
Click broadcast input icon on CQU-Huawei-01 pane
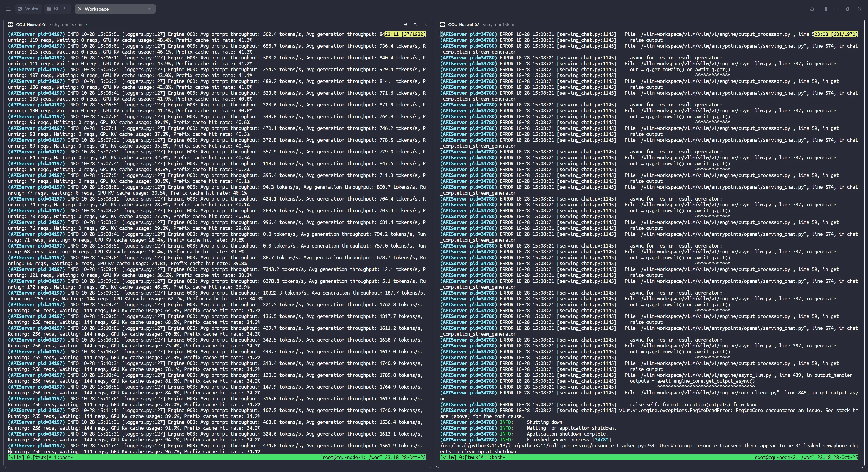click(x=406, y=25)
